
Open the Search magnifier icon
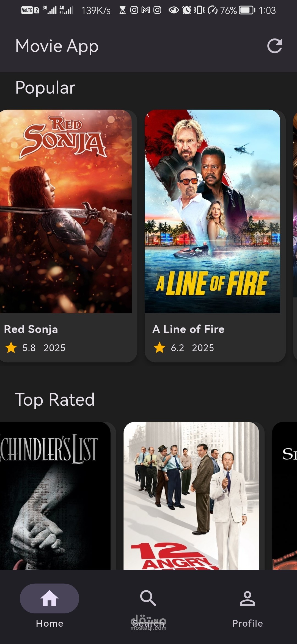point(148,598)
